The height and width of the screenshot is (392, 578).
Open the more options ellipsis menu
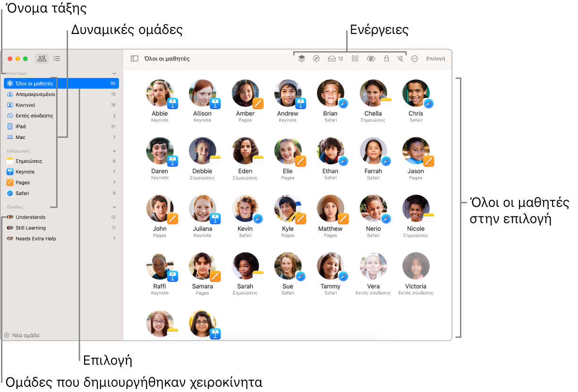pos(415,59)
